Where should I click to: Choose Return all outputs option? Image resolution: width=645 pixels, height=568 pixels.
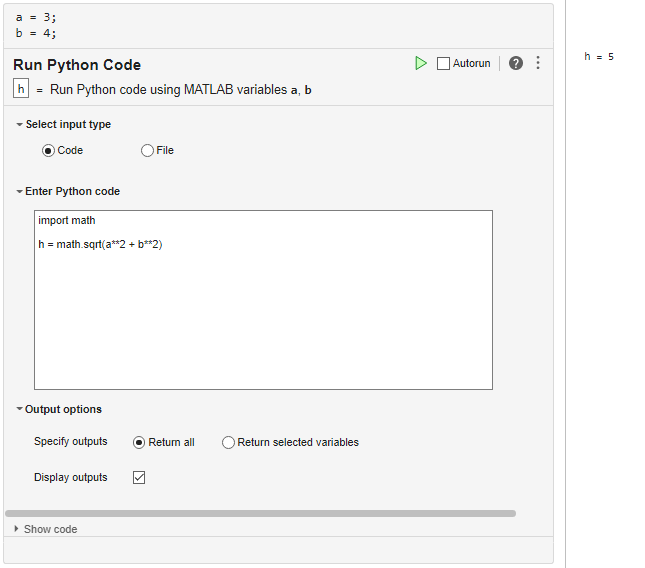click(x=139, y=442)
